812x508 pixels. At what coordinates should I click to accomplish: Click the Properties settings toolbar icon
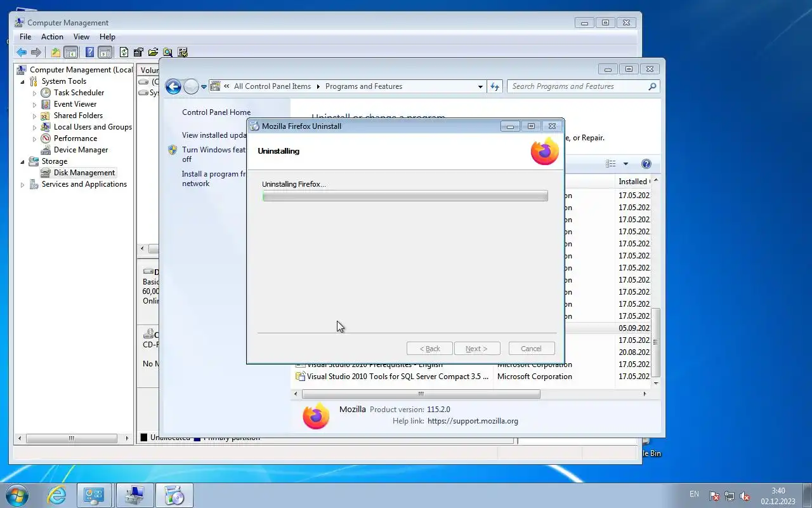(x=138, y=52)
